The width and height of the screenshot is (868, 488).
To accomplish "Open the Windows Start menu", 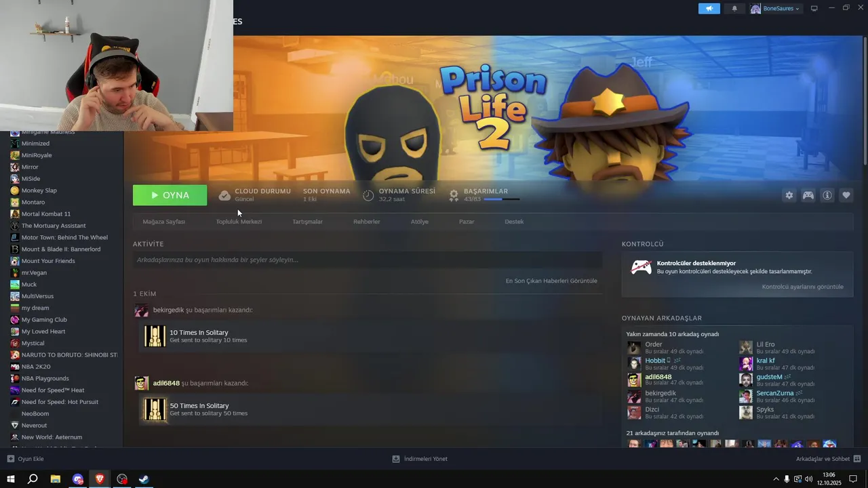I will point(10,479).
